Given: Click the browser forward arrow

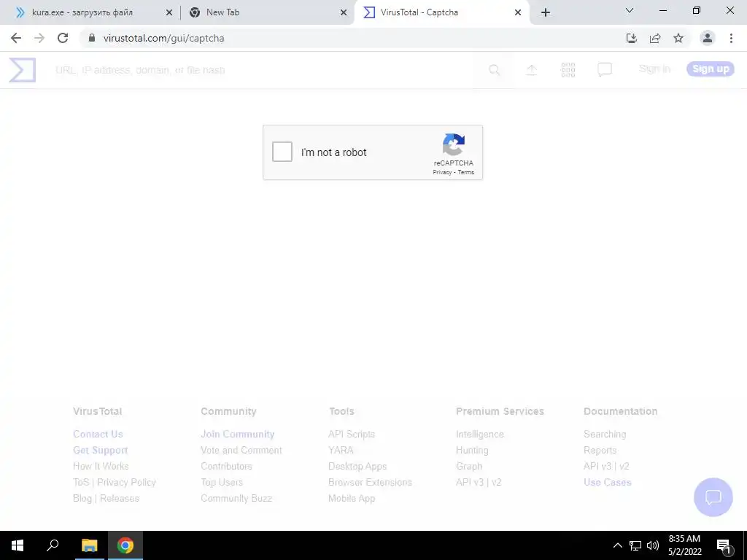Looking at the screenshot, I should (x=39, y=38).
